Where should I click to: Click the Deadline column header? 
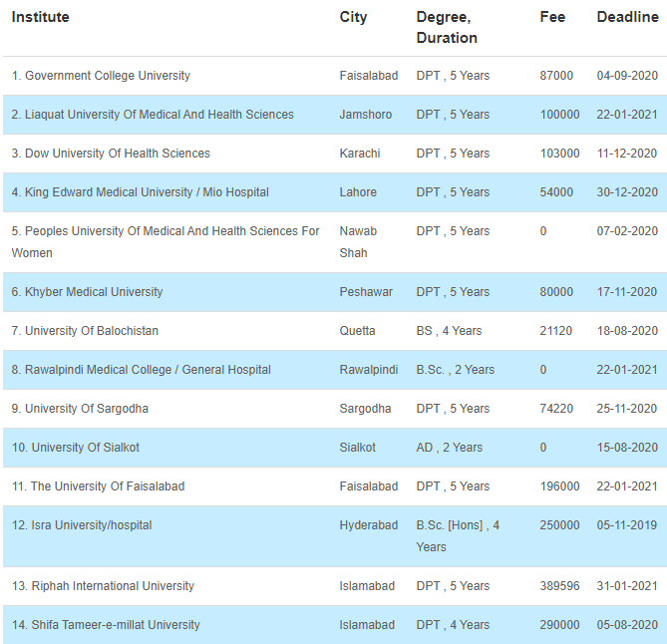(x=627, y=17)
